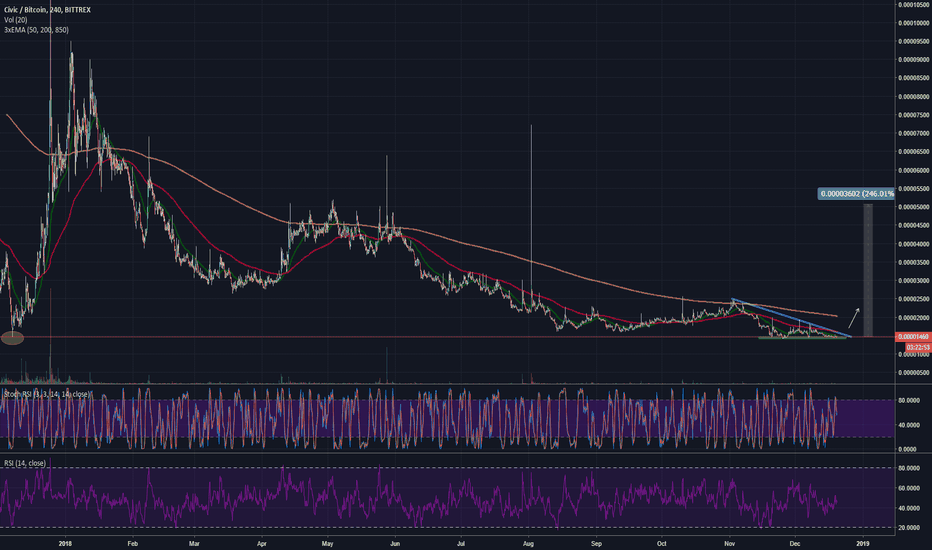The width and height of the screenshot is (932, 550).
Task: Click the May label on the time axis
Action: coord(328,543)
